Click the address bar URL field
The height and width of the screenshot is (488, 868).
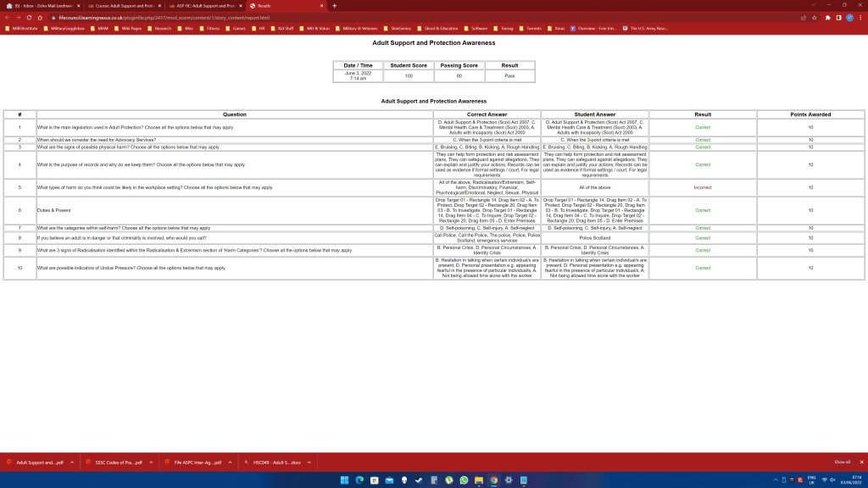click(x=339, y=17)
